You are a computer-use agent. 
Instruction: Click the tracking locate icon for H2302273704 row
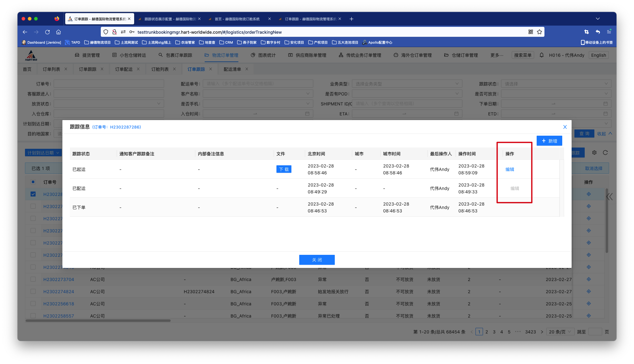point(588,279)
